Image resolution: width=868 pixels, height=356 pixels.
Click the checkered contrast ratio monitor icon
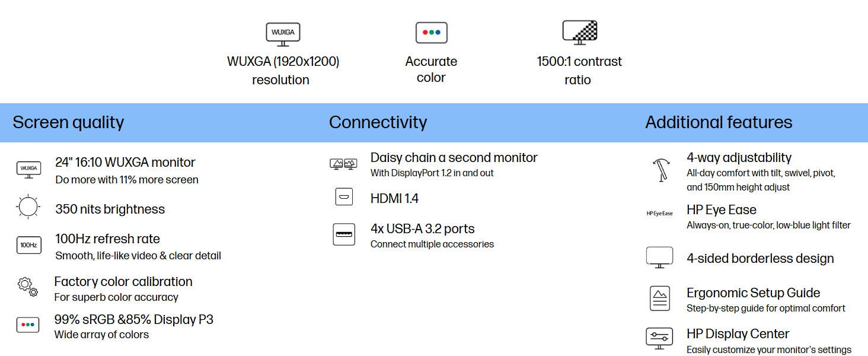coord(579,33)
